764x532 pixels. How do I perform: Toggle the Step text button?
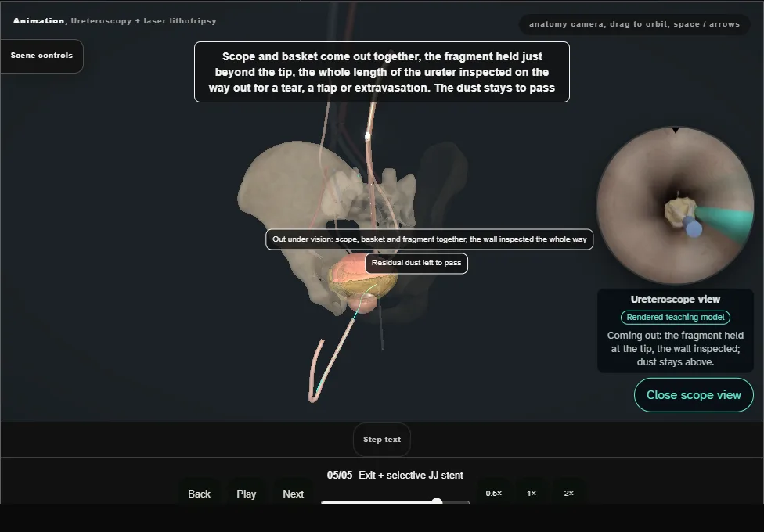click(382, 440)
